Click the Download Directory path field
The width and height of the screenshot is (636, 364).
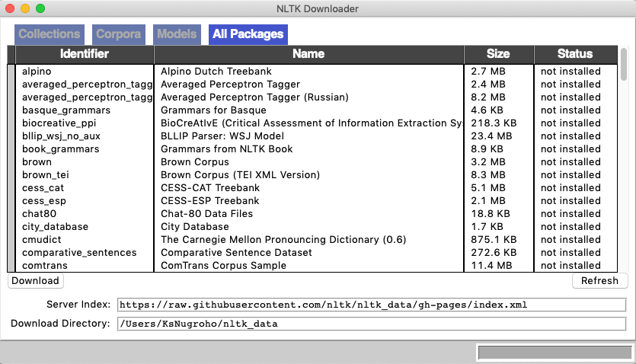(x=372, y=324)
